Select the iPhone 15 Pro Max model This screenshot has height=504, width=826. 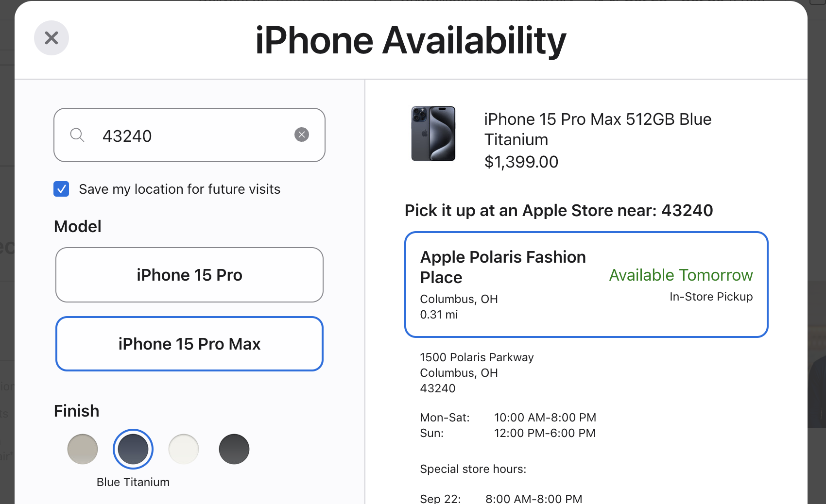click(x=189, y=344)
